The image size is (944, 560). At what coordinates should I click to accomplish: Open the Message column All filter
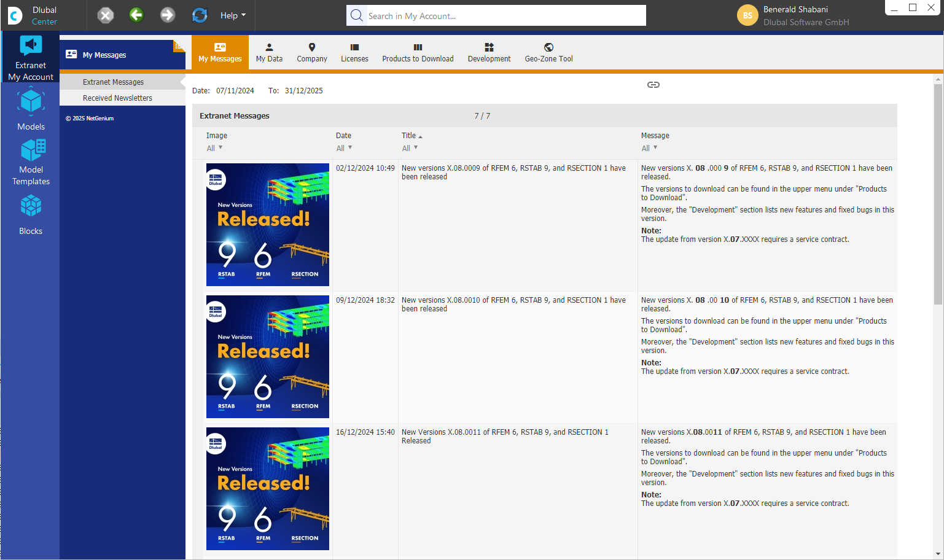click(649, 147)
